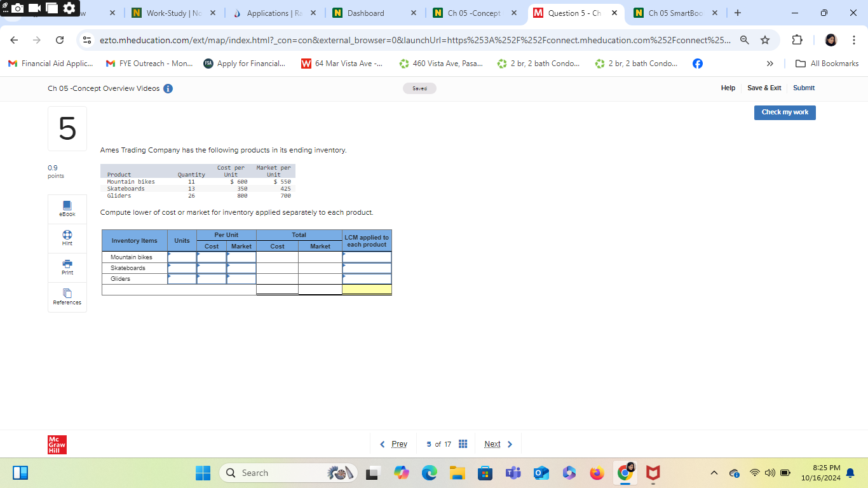Screen dimensions: 868x488
Task: Print the question
Action: click(x=67, y=268)
